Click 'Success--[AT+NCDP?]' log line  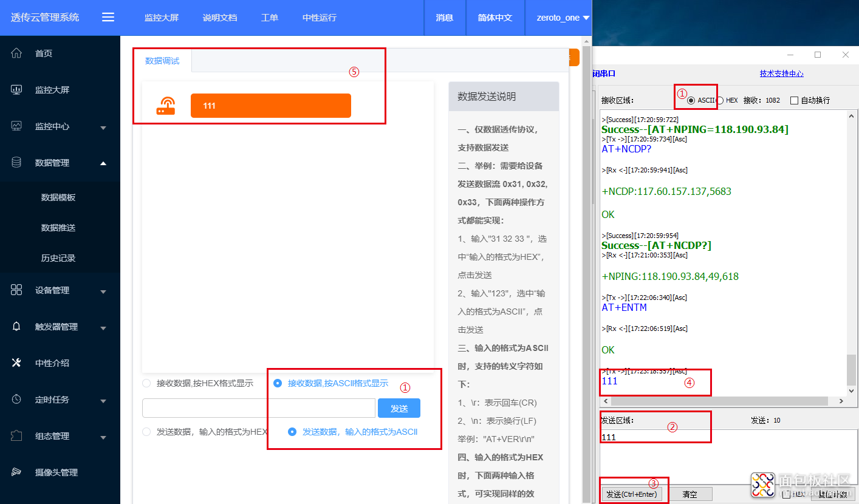pos(656,245)
